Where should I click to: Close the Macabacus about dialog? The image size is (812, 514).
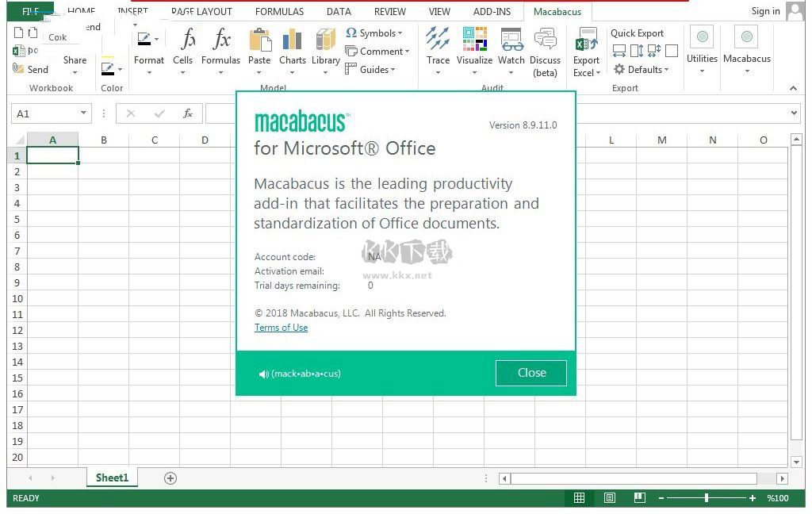click(530, 373)
